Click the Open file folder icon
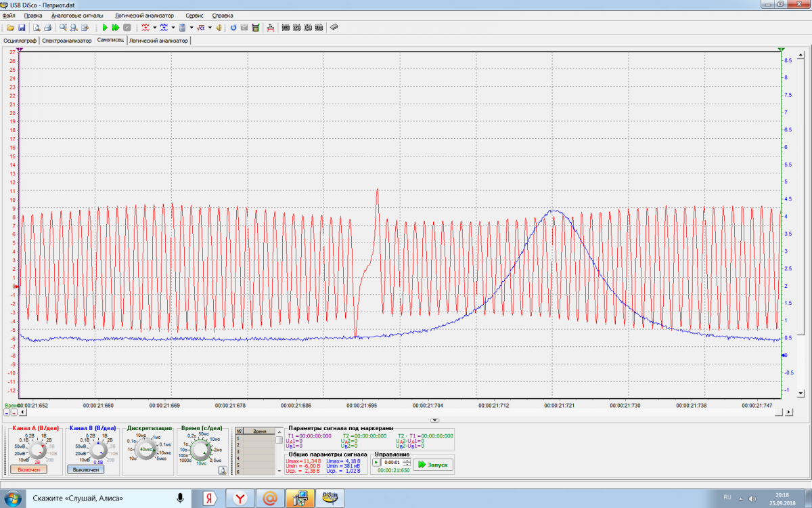Viewport: 812px width, 508px height. [x=10, y=28]
